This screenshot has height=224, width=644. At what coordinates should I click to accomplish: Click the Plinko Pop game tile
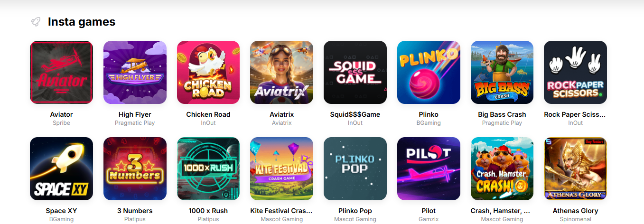click(x=355, y=168)
